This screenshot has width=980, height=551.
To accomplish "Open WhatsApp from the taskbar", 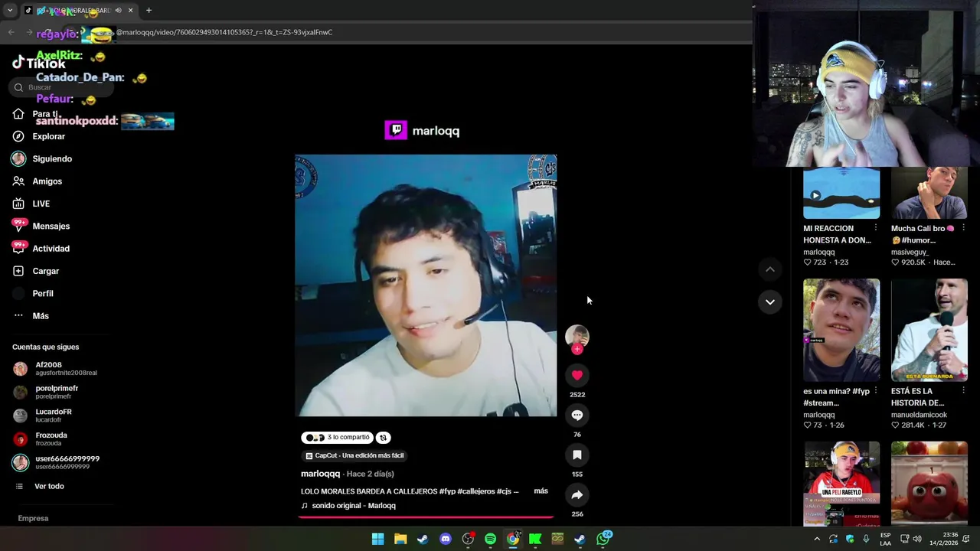I will [x=603, y=539].
